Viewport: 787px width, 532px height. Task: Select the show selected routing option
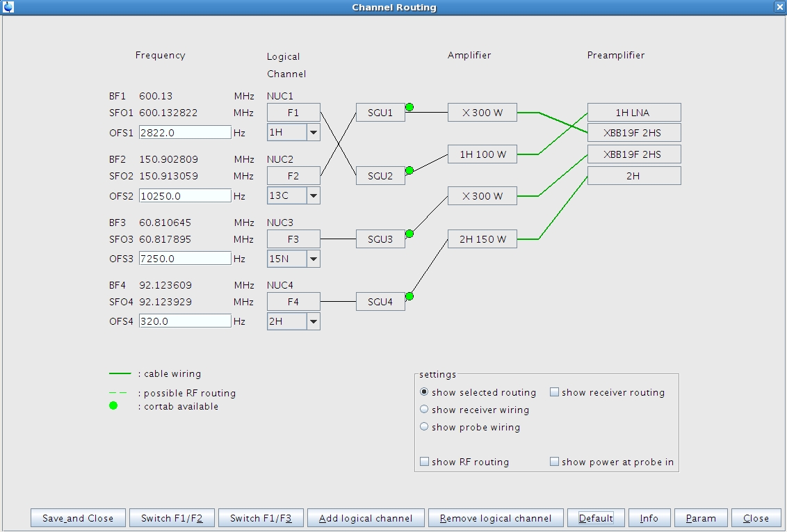tap(424, 392)
